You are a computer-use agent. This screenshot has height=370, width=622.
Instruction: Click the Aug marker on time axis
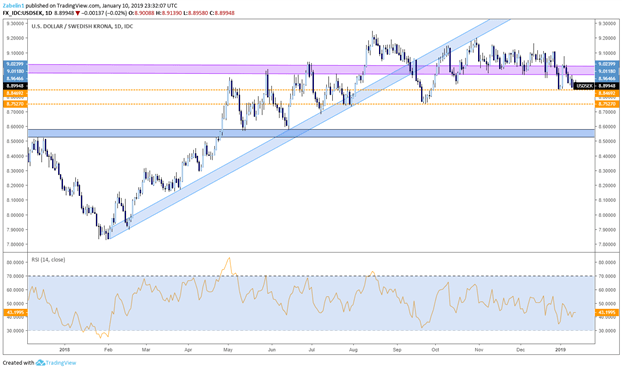pos(353,350)
